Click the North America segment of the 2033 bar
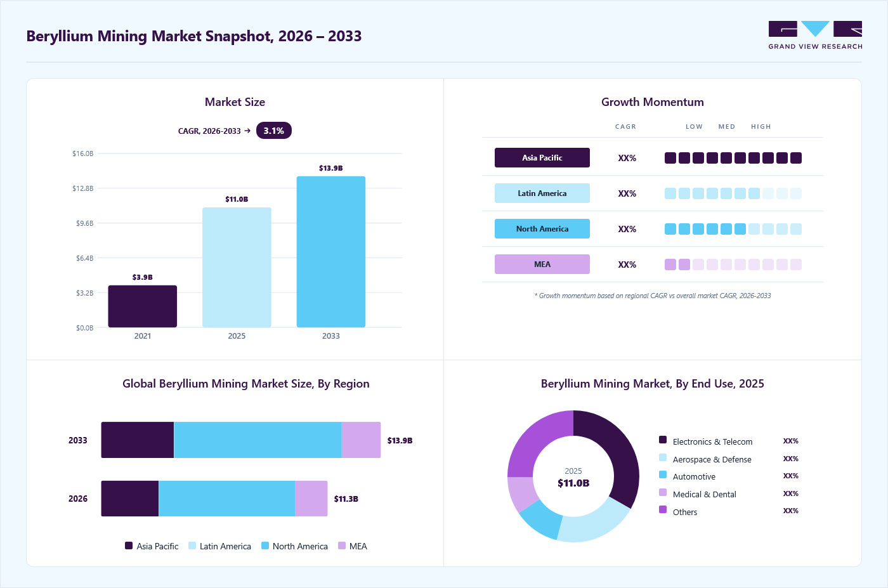Viewport: 888px width, 588px height. (258, 440)
